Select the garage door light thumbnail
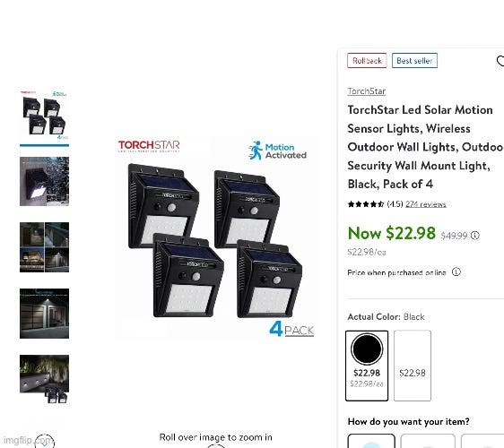 tap(44, 314)
